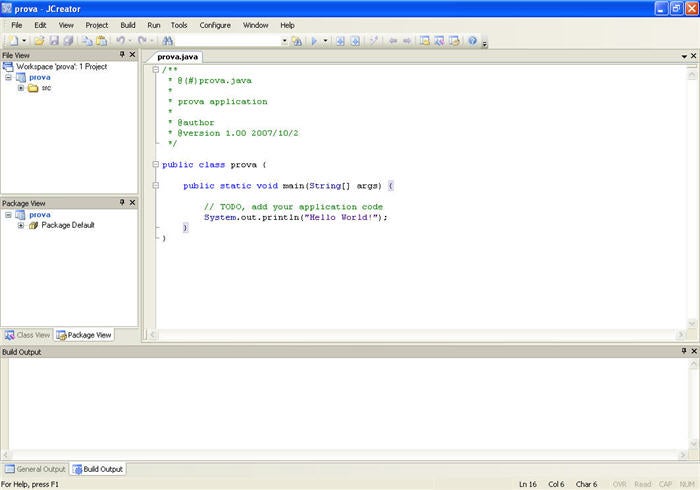The height and width of the screenshot is (490, 700).
Task: Collapse the prova project in File View
Action: 8,77
